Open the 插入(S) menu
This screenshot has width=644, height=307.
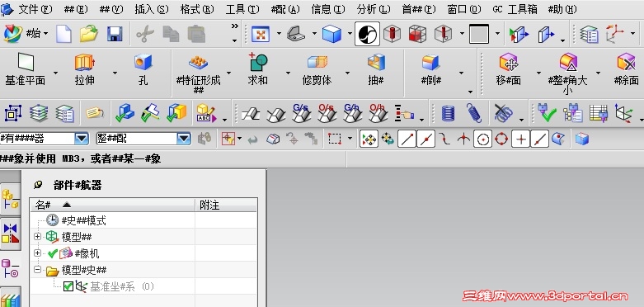(x=152, y=9)
